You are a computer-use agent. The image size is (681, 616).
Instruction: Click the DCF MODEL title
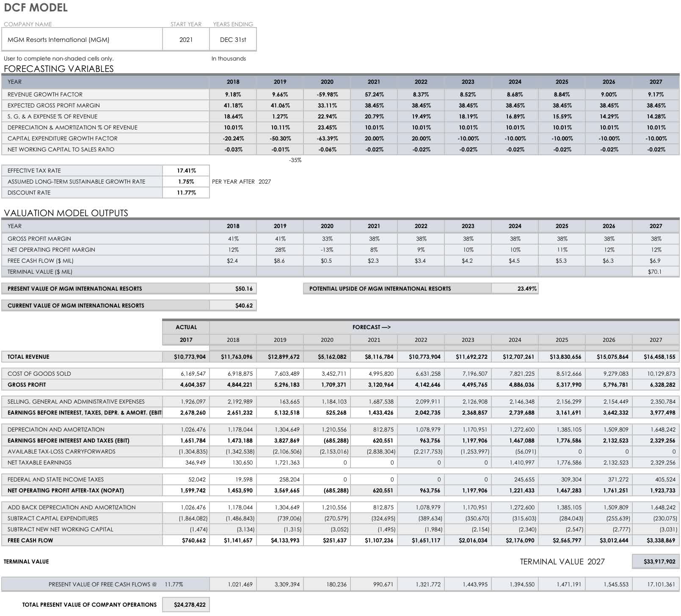click(36, 8)
